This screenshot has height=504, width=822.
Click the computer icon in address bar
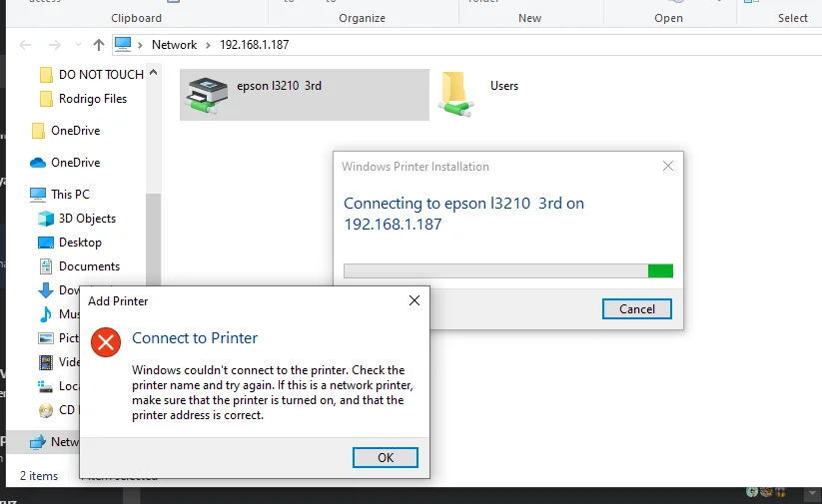coord(123,45)
